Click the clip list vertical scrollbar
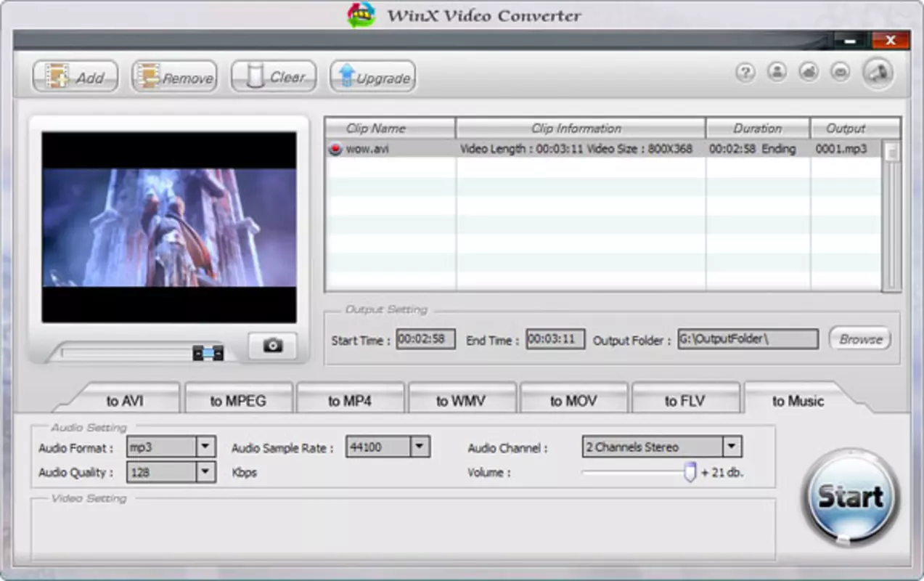This screenshot has height=581, width=924. (x=892, y=216)
